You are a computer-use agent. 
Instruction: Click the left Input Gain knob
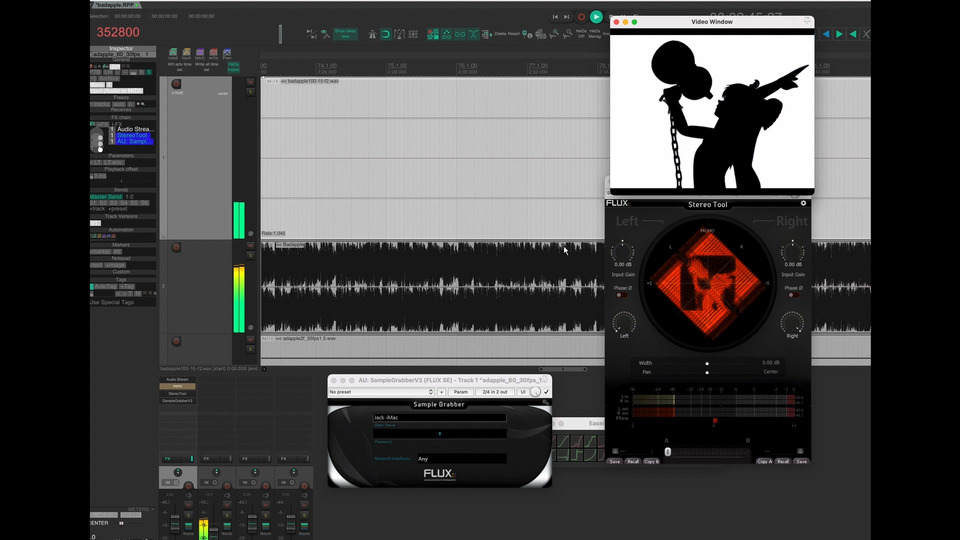pos(622,252)
